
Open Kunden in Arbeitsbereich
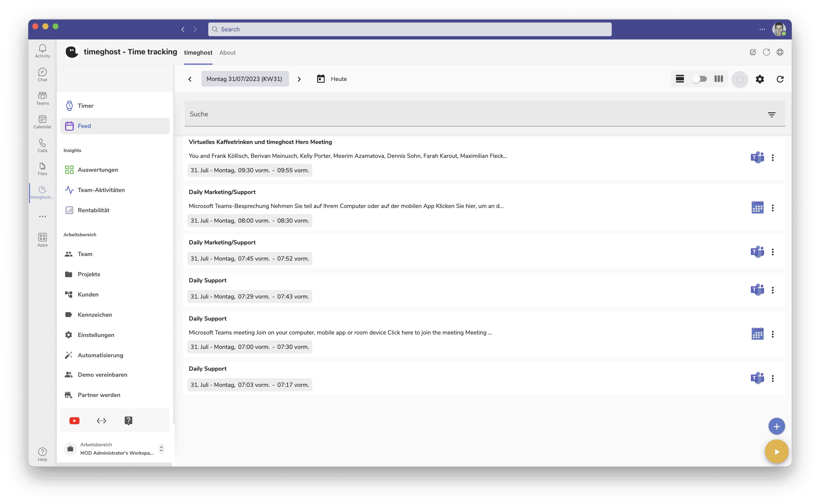[115, 295]
